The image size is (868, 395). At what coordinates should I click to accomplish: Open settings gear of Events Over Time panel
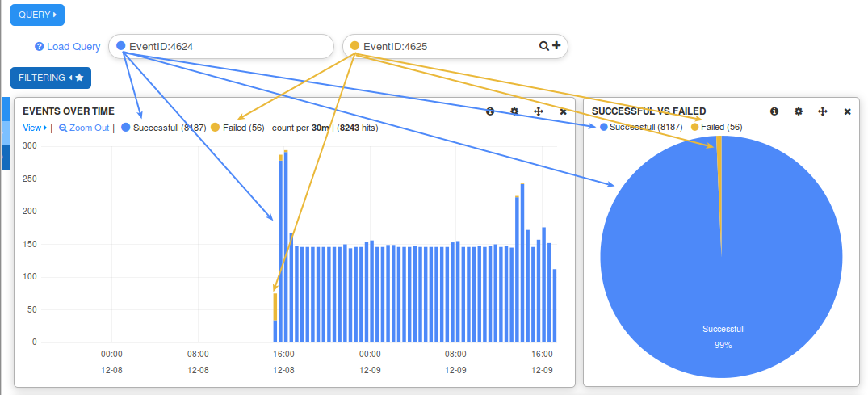[514, 111]
